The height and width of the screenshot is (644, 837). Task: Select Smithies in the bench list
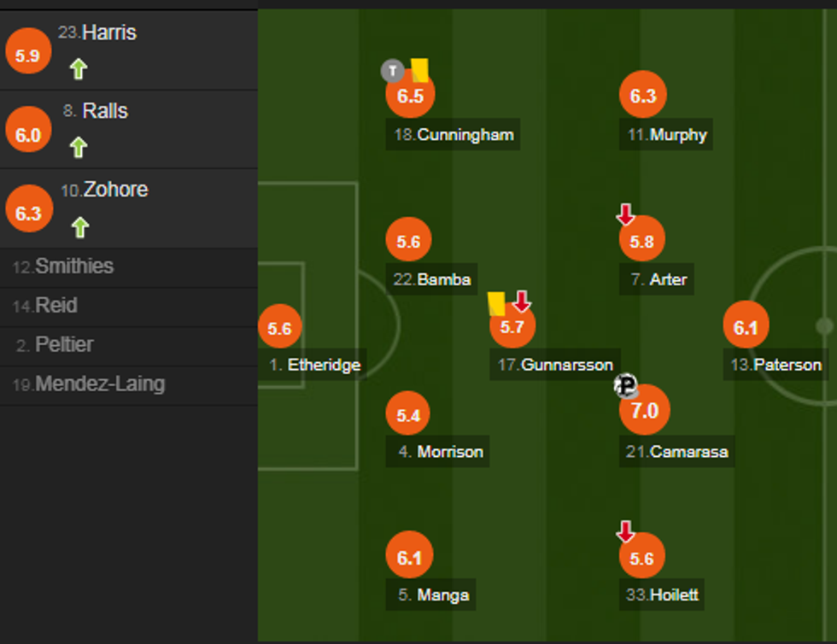tap(73, 266)
